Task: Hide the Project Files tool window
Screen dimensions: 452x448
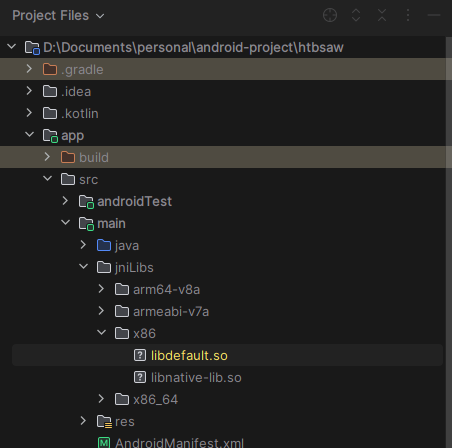Action: [434, 15]
